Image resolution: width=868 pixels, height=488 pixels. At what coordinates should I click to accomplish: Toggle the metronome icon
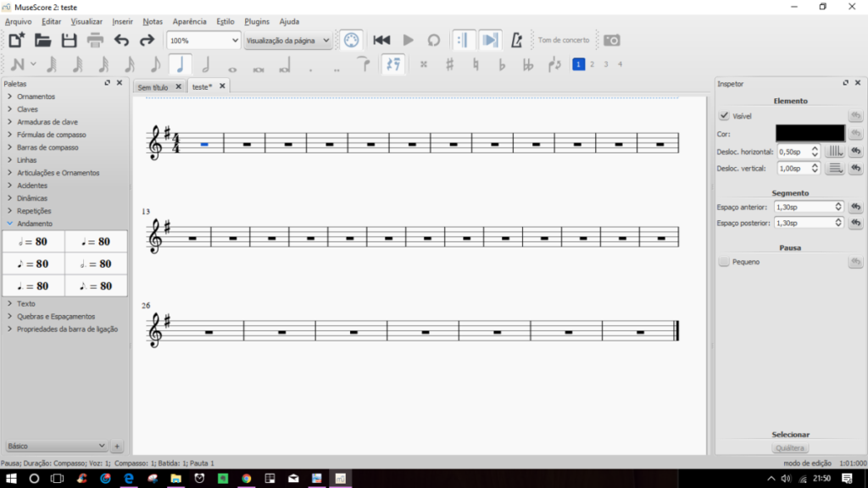(x=516, y=40)
